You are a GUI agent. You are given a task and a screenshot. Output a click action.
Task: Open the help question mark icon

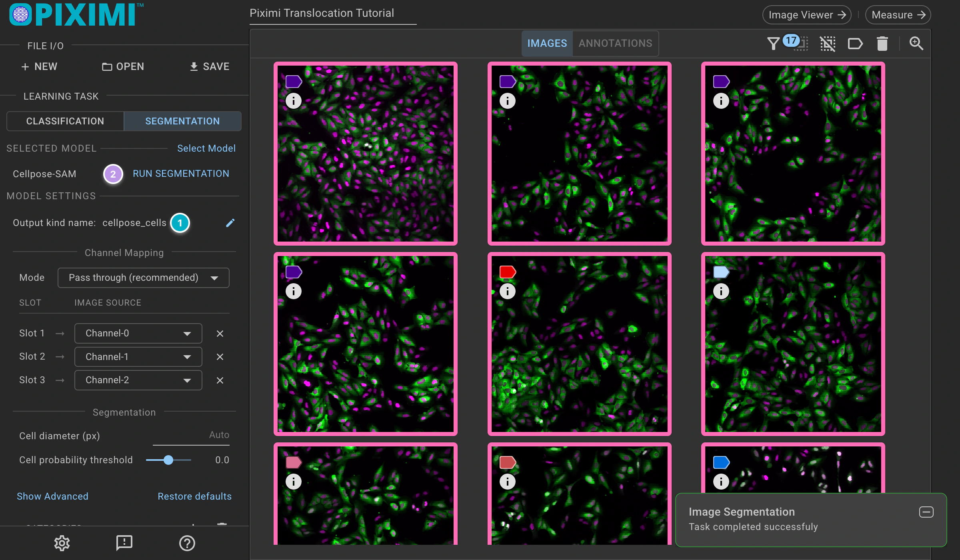coord(187,543)
